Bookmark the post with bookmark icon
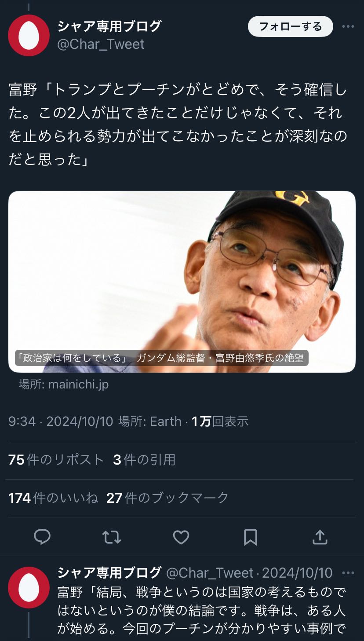364x641 pixels. [x=251, y=537]
